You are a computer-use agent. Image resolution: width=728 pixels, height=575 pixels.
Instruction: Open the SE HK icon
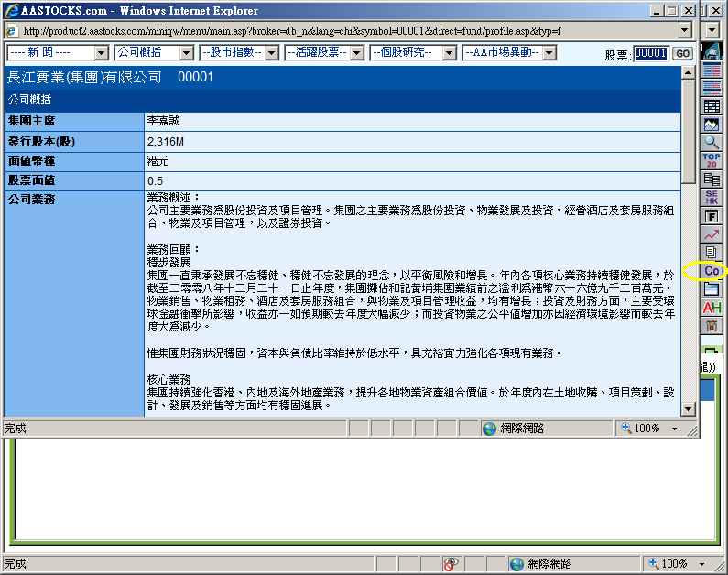(712, 197)
